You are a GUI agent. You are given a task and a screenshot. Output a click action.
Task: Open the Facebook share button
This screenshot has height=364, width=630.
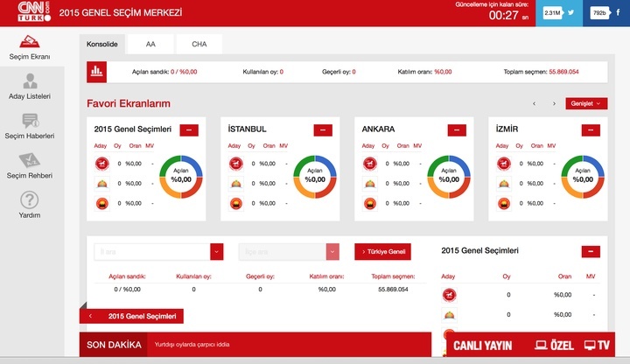click(x=618, y=13)
